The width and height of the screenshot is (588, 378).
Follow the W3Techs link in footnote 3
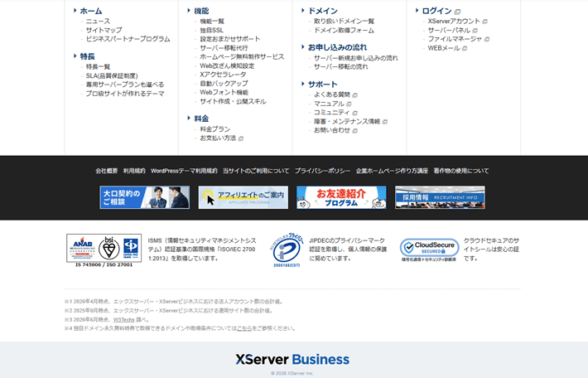[123, 320]
